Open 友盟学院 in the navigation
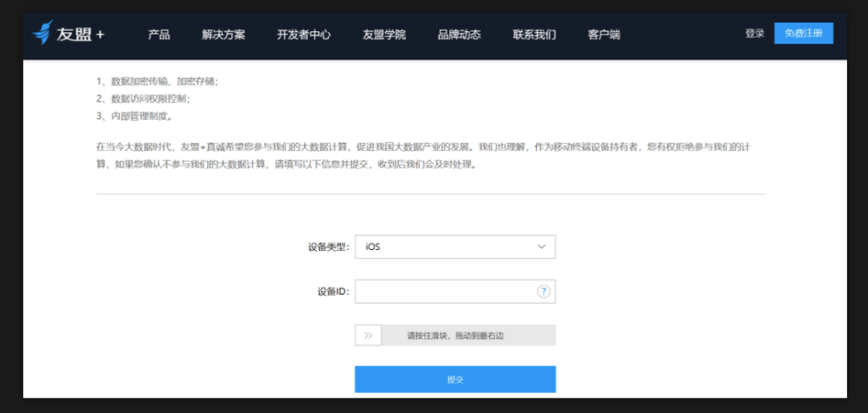Screen dimensions: 868x413 [384, 35]
